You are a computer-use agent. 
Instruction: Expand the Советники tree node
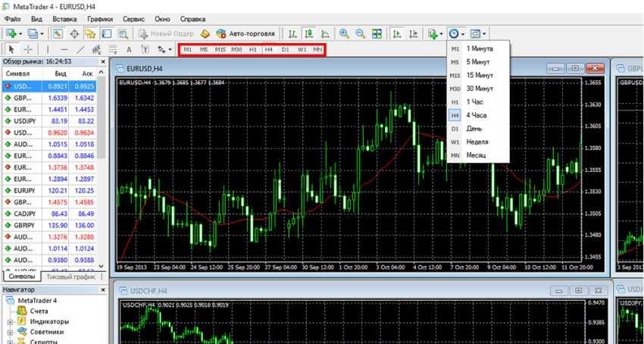(x=10, y=332)
